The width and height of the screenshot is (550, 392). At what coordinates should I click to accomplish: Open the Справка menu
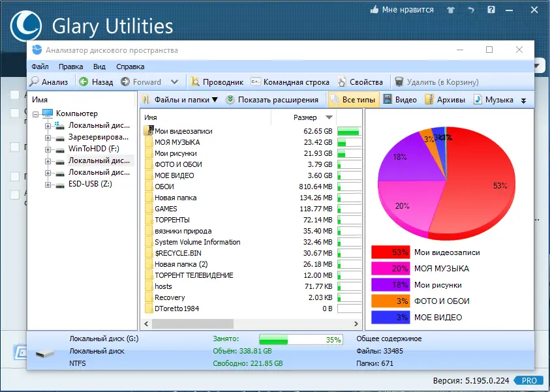click(x=130, y=67)
